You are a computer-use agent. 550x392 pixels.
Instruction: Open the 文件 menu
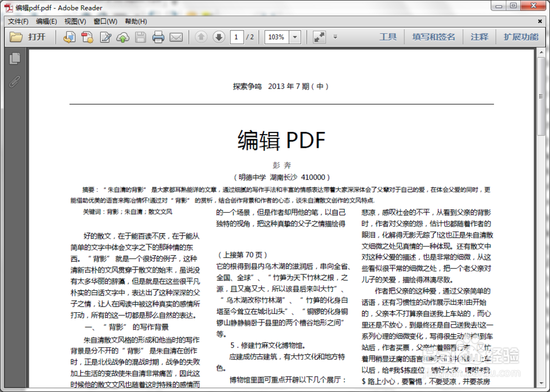(17, 21)
